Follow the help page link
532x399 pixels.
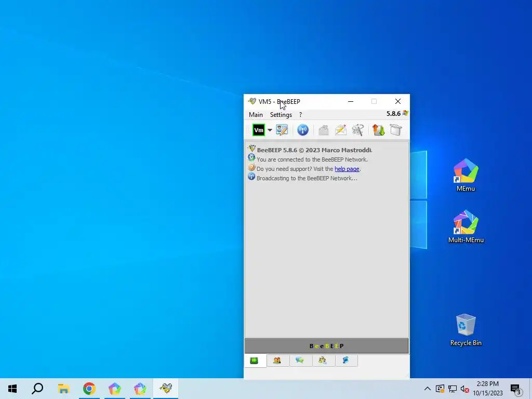click(x=347, y=169)
